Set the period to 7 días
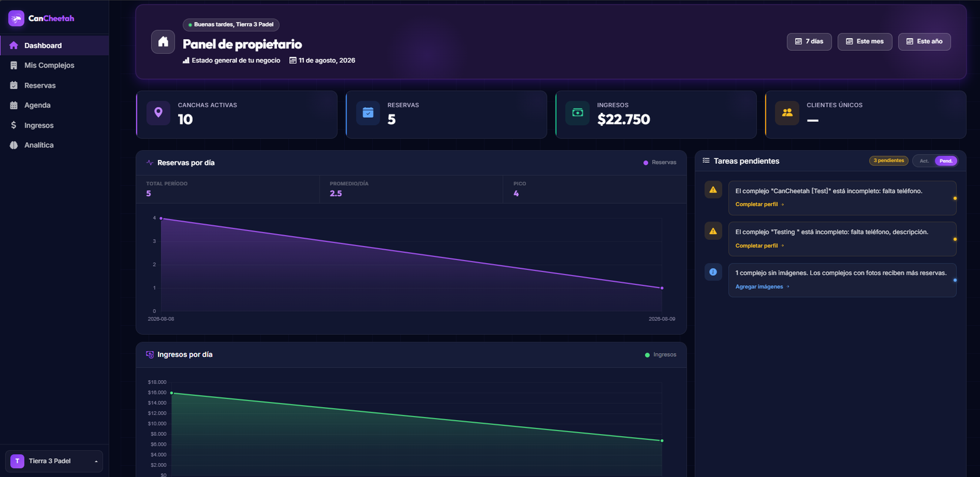This screenshot has width=980, height=477. tap(809, 42)
